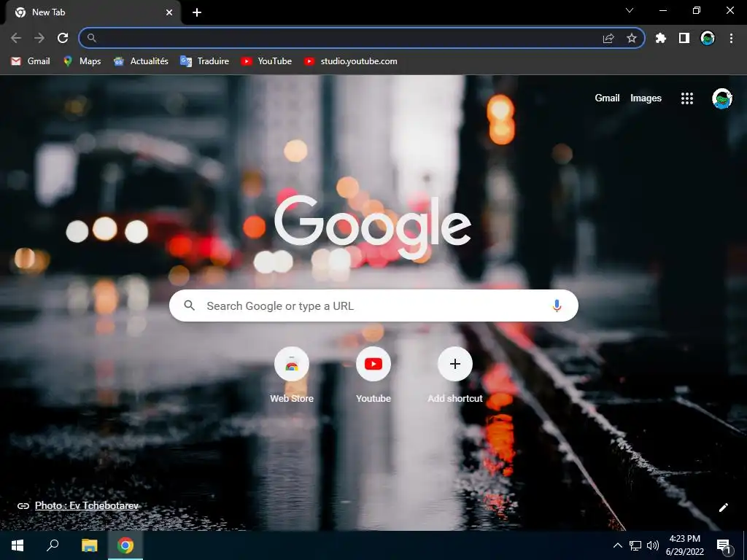Open the Web Store shortcut
747x560 pixels.
click(x=292, y=376)
